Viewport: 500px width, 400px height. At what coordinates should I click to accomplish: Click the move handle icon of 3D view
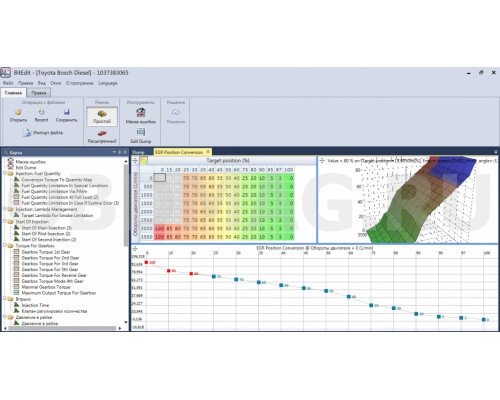point(322,161)
